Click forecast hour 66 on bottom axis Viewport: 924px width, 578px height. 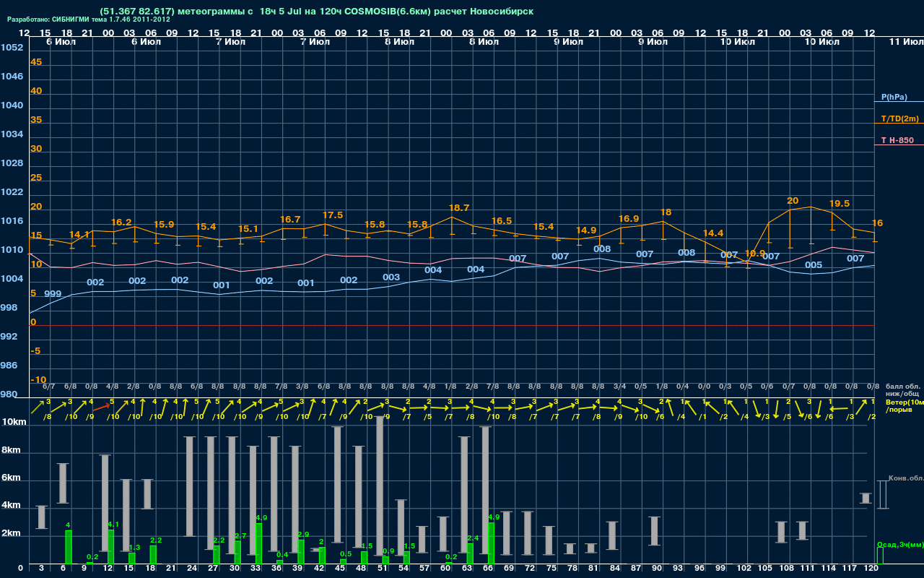coord(489,569)
